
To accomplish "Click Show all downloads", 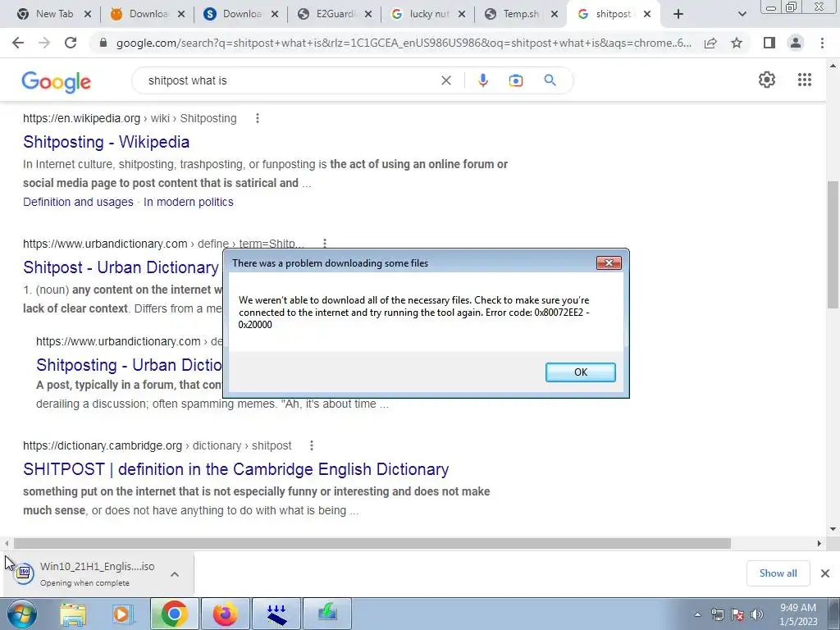I will click(778, 573).
